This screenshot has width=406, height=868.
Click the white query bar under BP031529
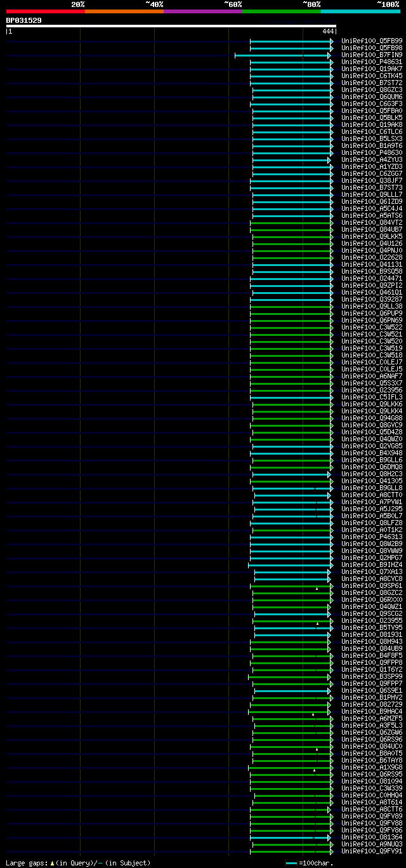click(x=171, y=26)
